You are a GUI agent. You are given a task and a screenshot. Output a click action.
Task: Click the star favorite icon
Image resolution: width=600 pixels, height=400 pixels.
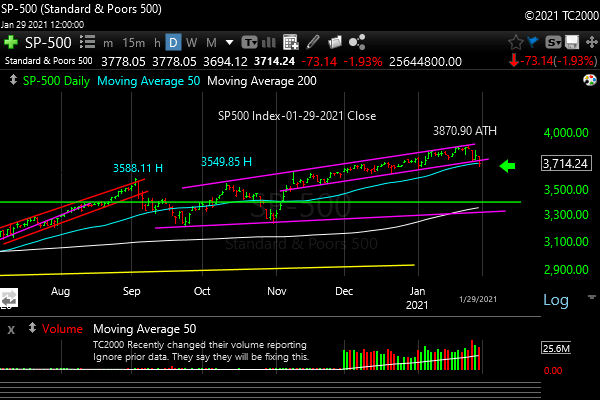pos(516,43)
